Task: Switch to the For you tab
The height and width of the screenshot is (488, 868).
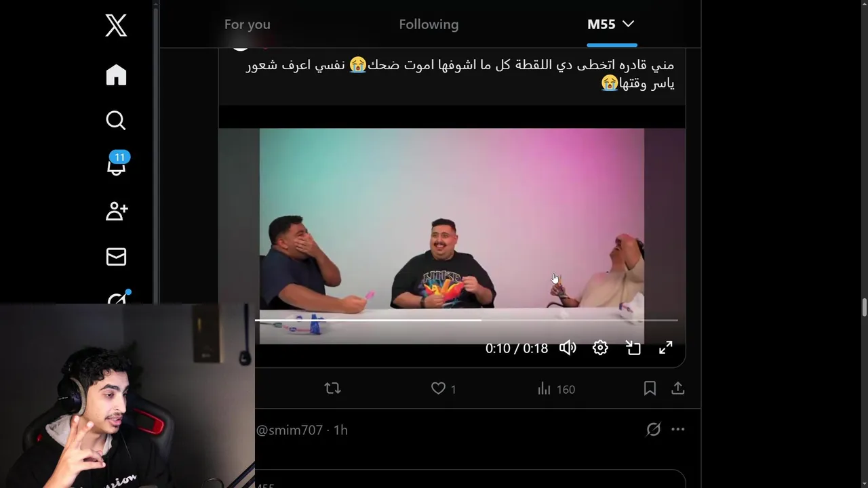Action: (x=248, y=24)
